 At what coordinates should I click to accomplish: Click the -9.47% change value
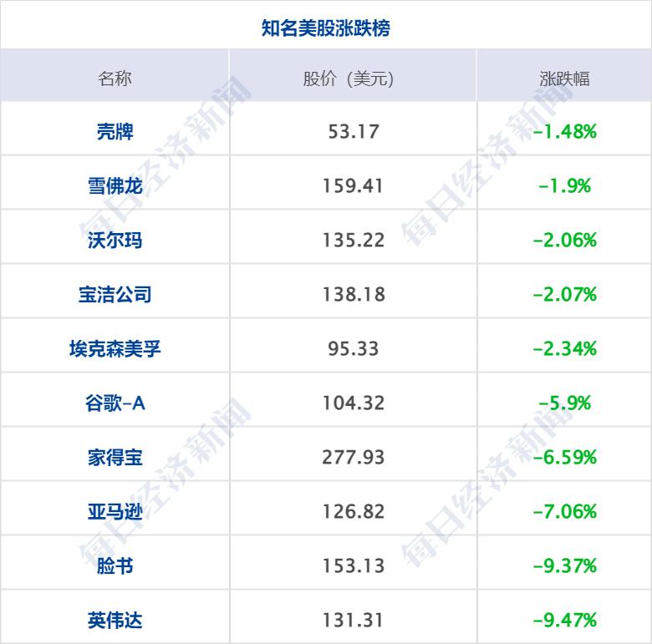pyautogui.click(x=565, y=621)
